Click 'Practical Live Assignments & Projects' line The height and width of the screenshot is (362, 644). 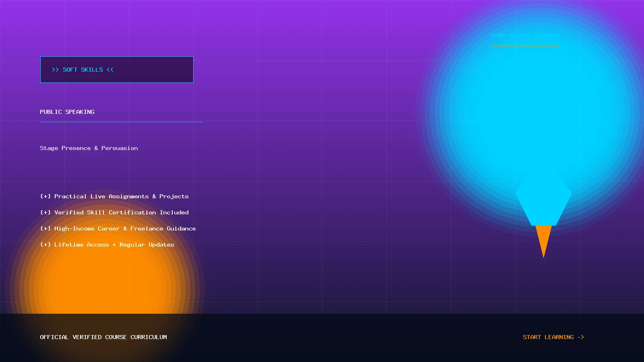click(x=114, y=196)
